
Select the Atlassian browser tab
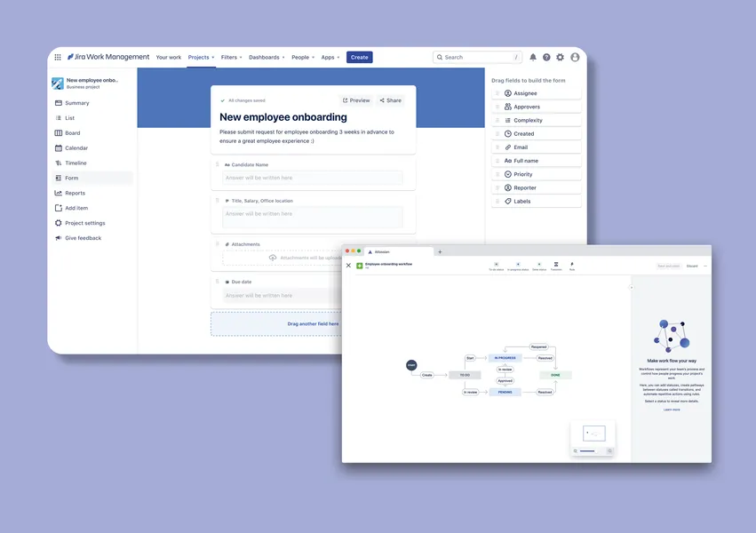coord(399,251)
